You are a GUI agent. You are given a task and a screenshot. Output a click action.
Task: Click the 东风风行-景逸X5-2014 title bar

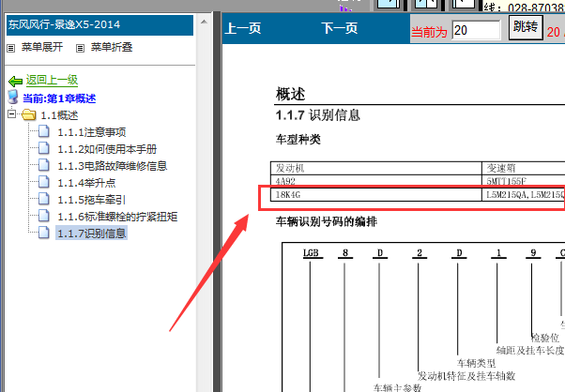pyautogui.click(x=99, y=24)
